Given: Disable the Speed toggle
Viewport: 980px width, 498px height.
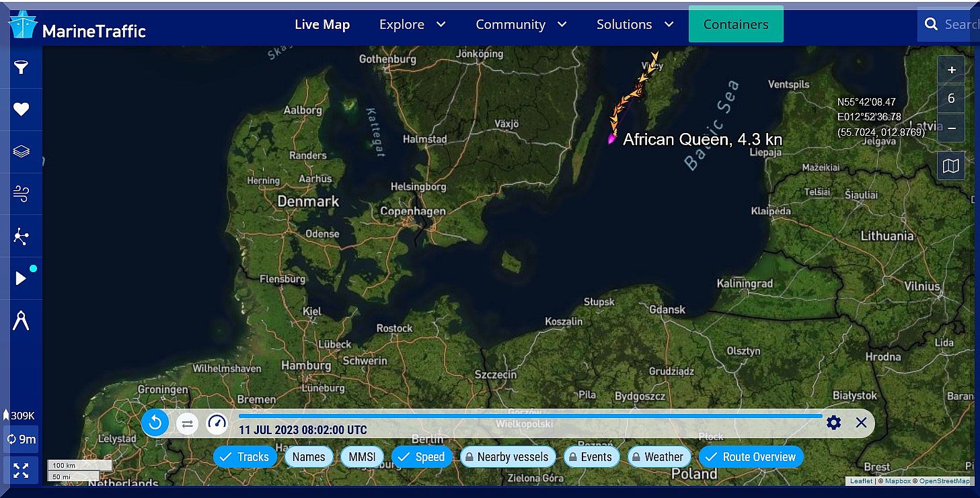Looking at the screenshot, I should click(421, 457).
